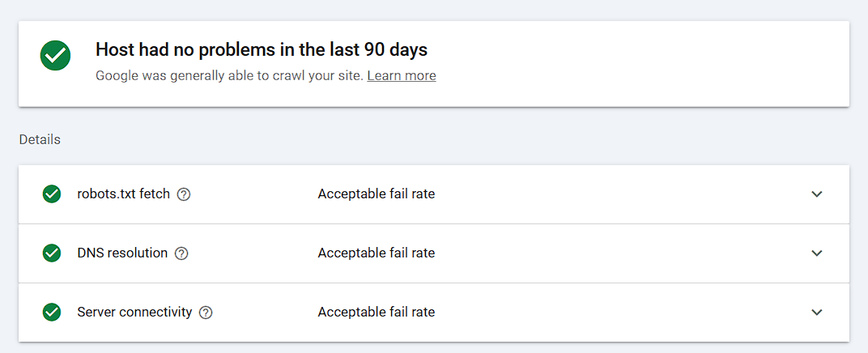This screenshot has height=353, width=868.
Task: Click Acceptable fail rate in Server connectivity row
Action: click(x=376, y=313)
